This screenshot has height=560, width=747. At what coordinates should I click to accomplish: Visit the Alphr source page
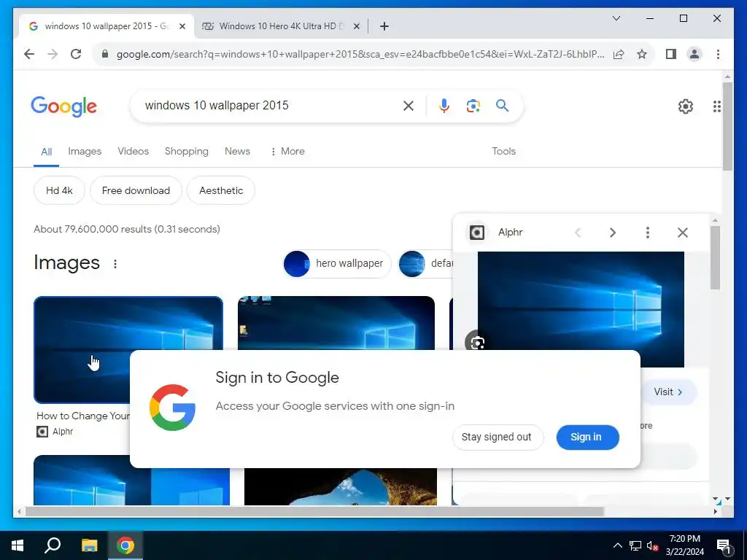669,392
